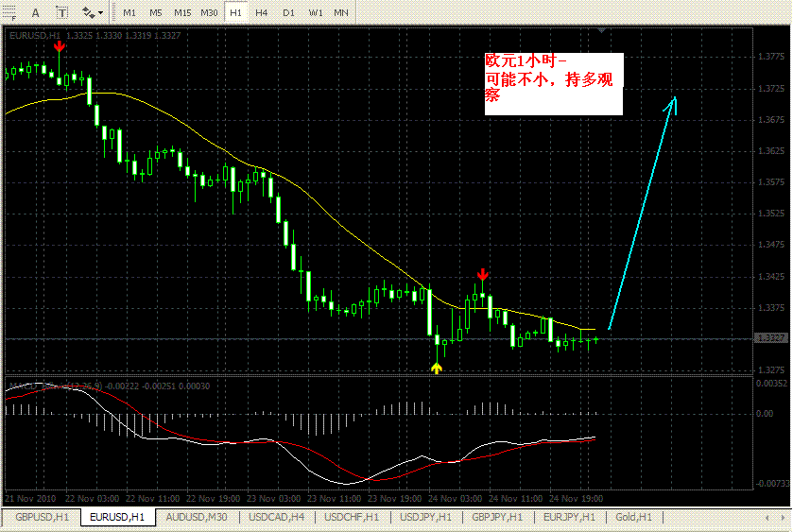The width and height of the screenshot is (793, 532).
Task: Click the '22 Nov 11:00' time label
Action: [152, 499]
